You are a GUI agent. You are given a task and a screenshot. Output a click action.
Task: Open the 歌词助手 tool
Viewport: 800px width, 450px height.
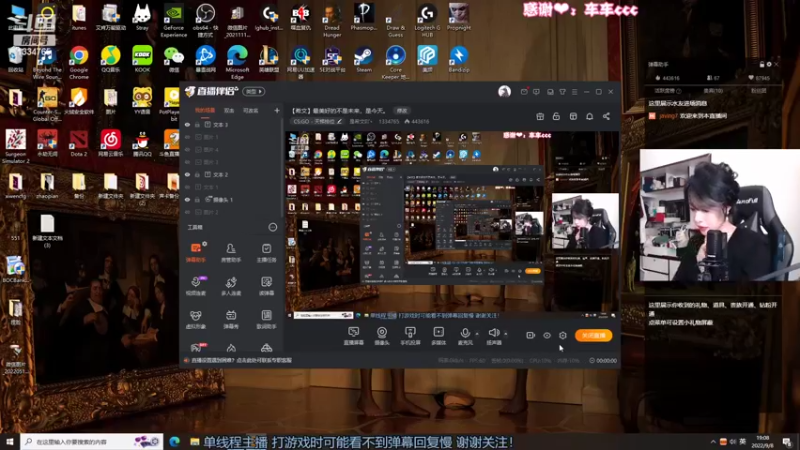pos(266,319)
